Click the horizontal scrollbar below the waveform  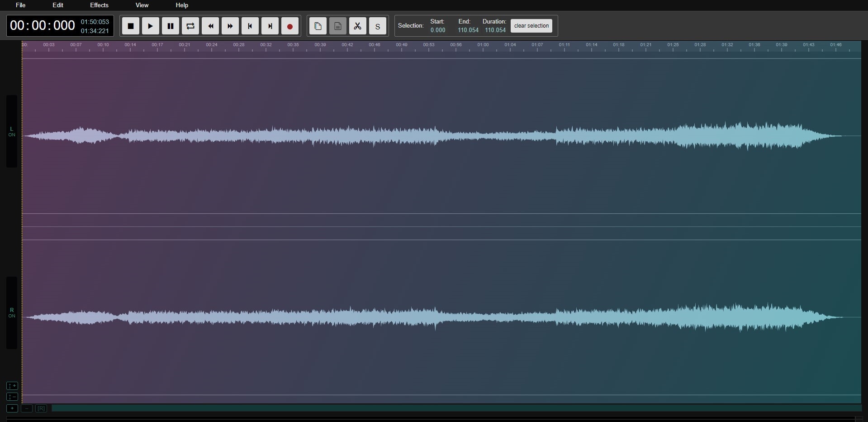[456, 408]
